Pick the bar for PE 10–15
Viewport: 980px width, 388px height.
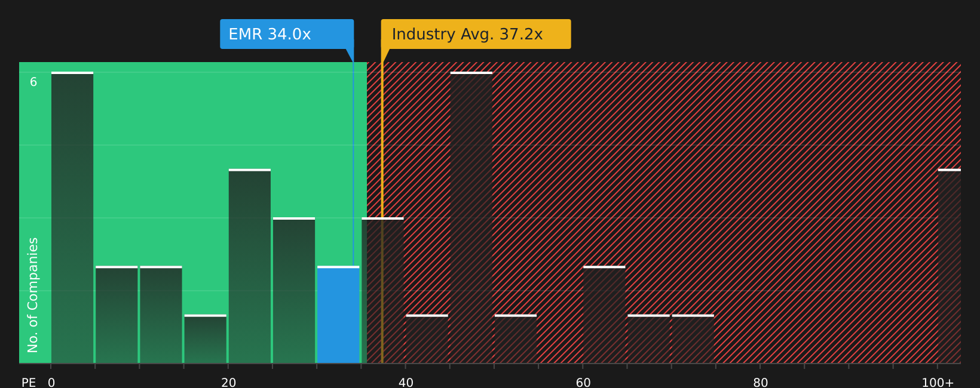point(161,315)
